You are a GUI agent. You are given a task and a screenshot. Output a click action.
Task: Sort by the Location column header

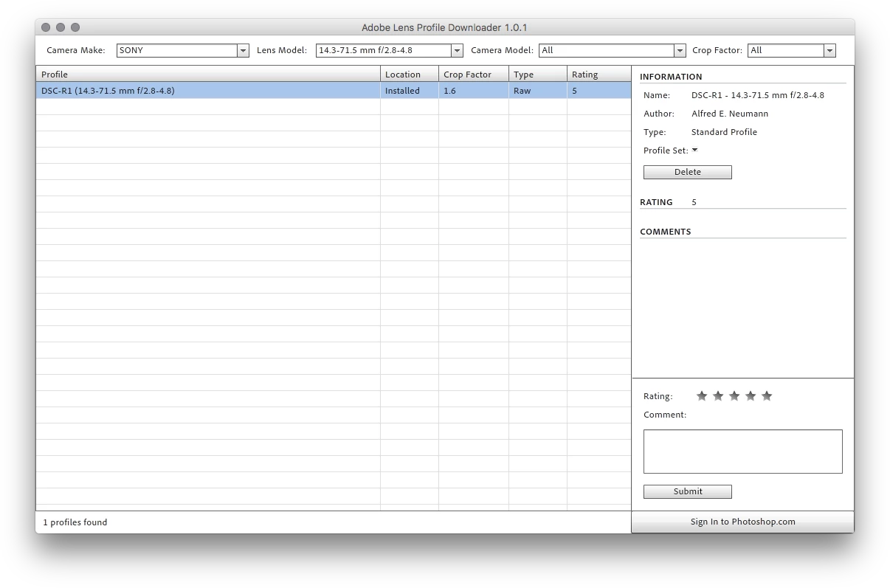[x=410, y=74]
